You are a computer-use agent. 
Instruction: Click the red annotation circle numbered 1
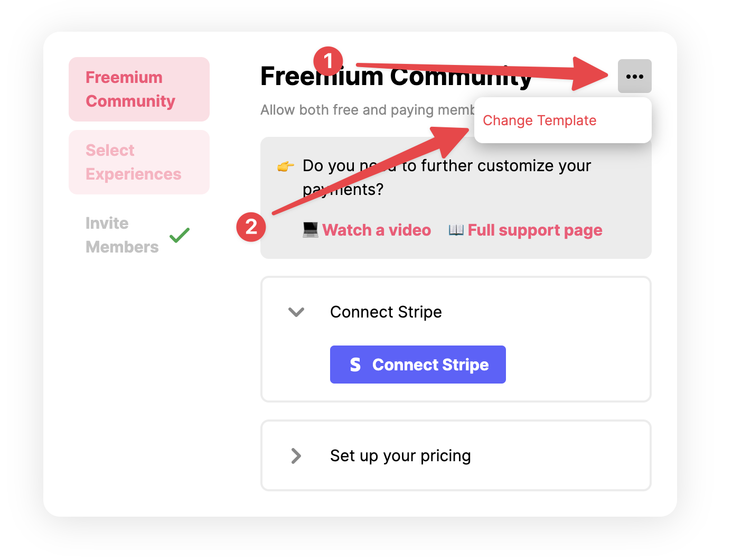328,61
